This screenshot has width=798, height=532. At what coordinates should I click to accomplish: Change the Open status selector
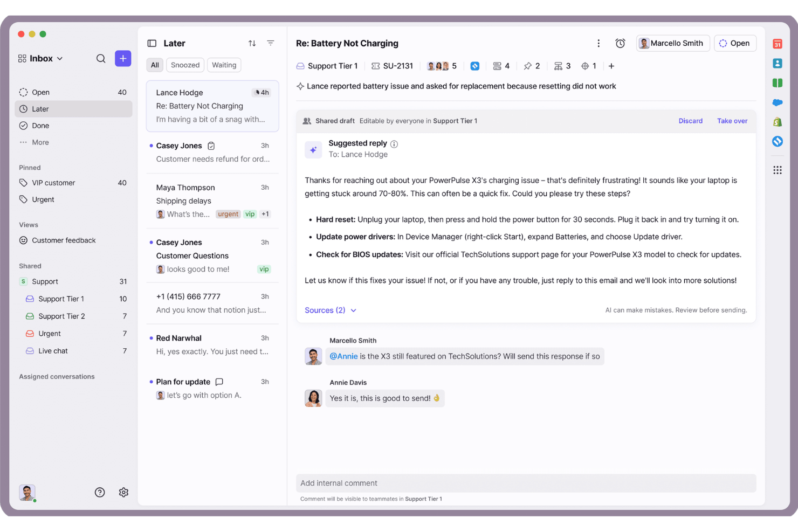[735, 43]
